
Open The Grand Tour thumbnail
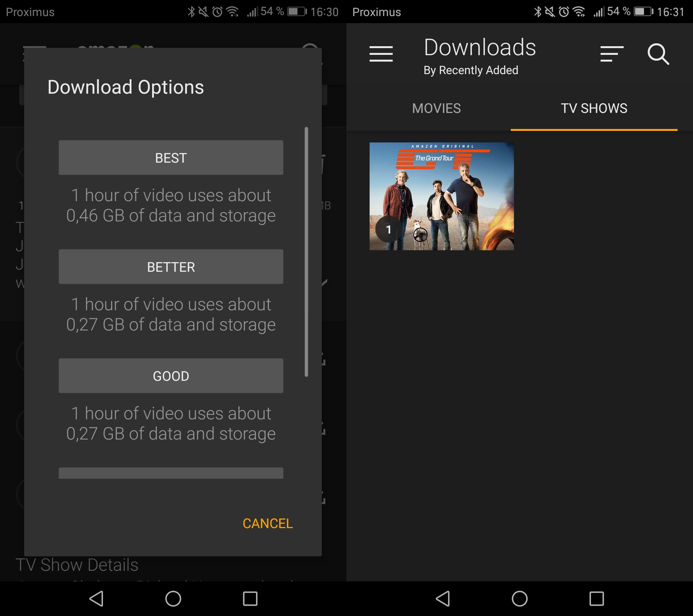(441, 196)
